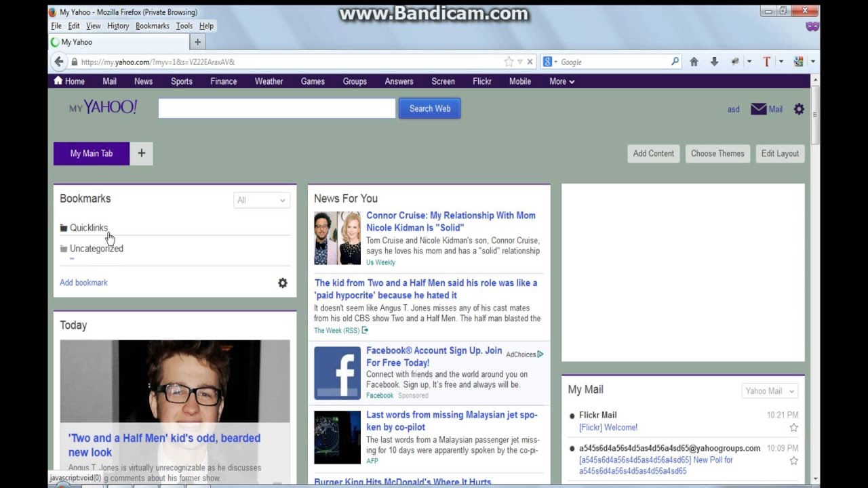Click the AdChoices icon

540,354
